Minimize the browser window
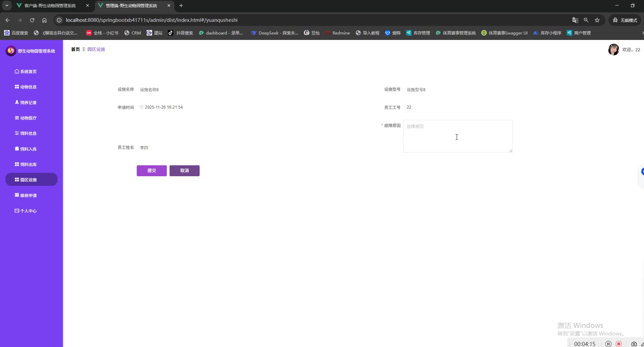 [x=617, y=5]
